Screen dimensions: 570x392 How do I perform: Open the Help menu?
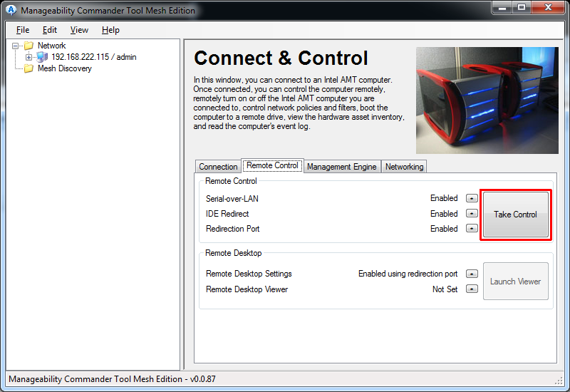click(110, 30)
